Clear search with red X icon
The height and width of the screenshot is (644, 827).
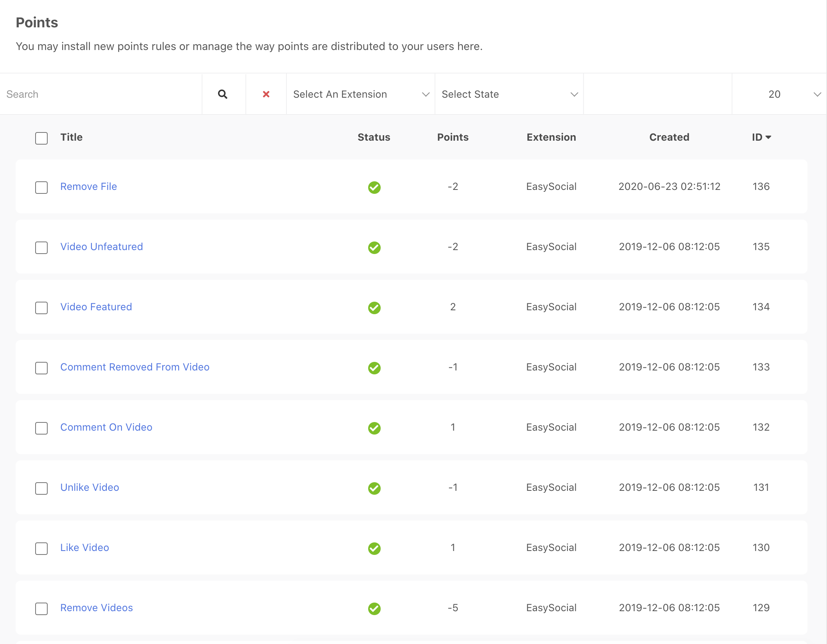pos(266,94)
